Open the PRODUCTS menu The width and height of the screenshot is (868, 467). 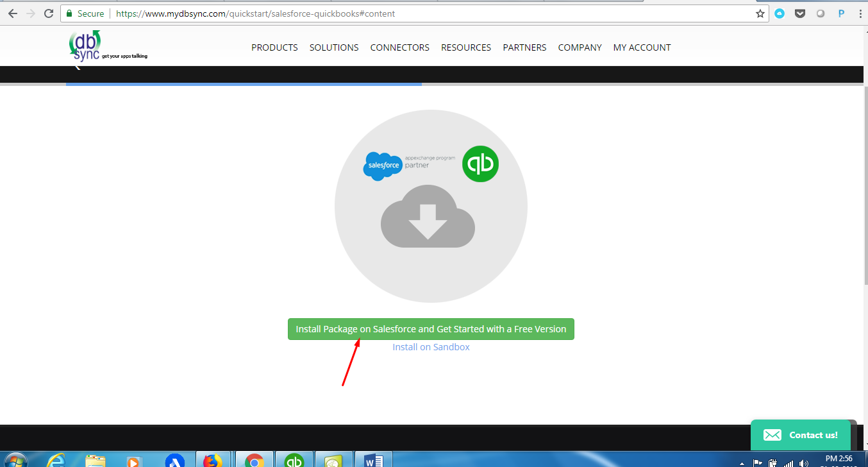click(274, 47)
